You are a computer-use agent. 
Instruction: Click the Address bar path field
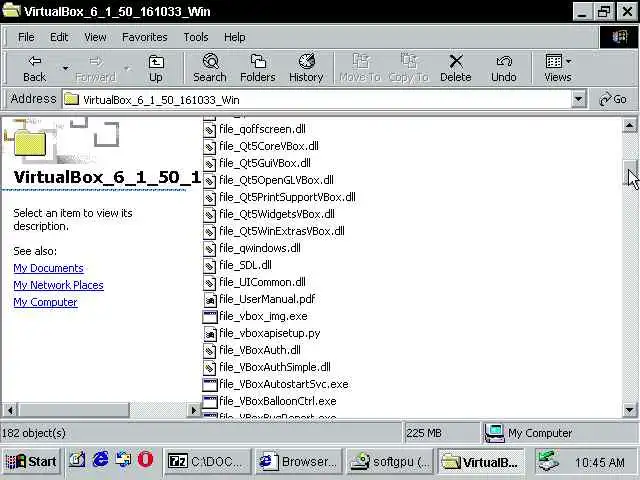click(317, 100)
